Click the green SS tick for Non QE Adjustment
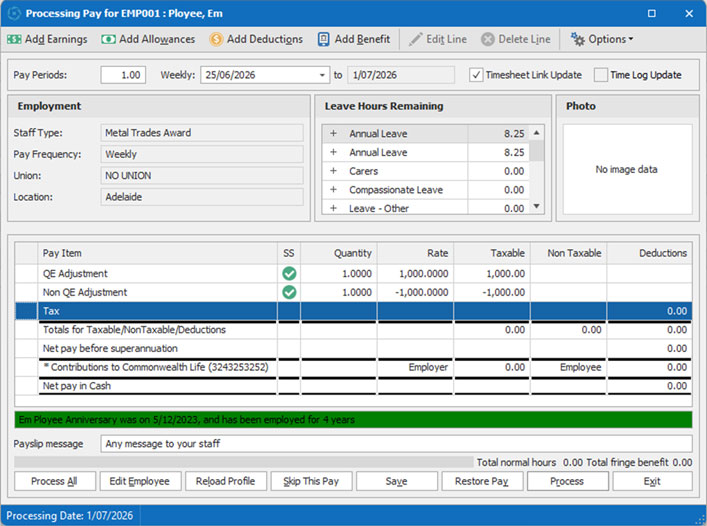Viewport: 707px width, 526px height. point(289,292)
